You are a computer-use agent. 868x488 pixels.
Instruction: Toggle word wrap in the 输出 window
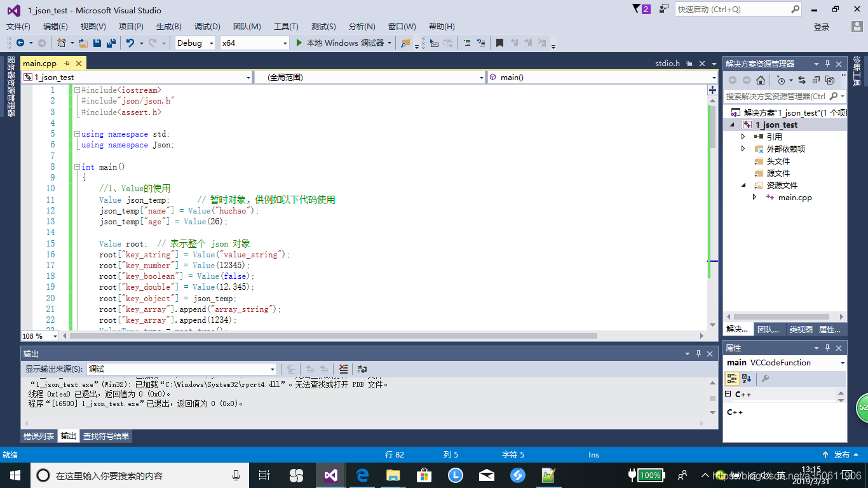click(x=362, y=369)
